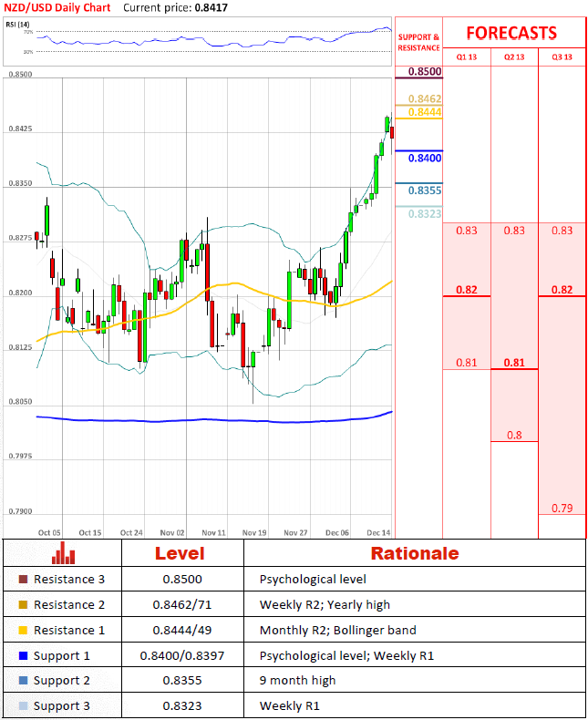Select the 'Support 2' row label
This screenshot has height=720, width=588.
tap(62, 681)
